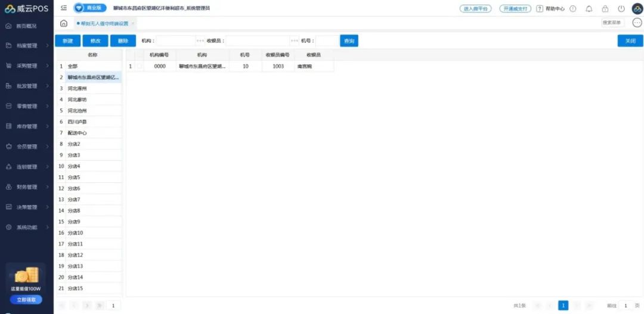Click the info circle icon

click(573, 9)
